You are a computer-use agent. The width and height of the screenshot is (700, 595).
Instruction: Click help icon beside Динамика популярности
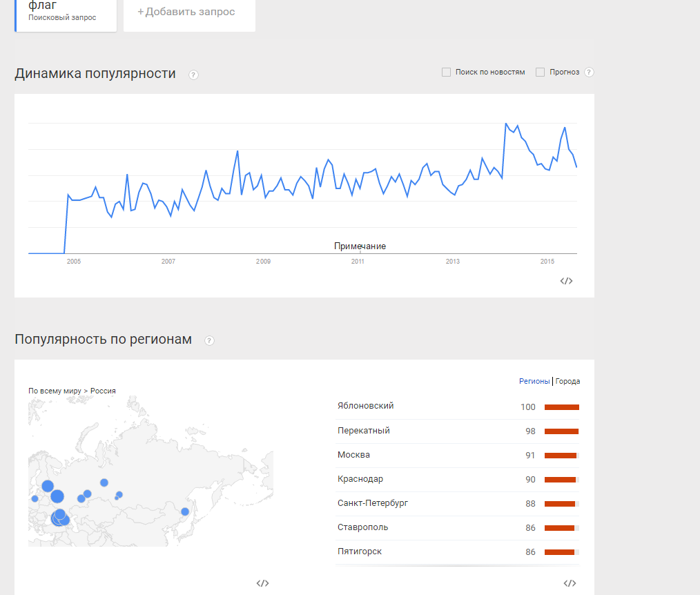pos(193,75)
